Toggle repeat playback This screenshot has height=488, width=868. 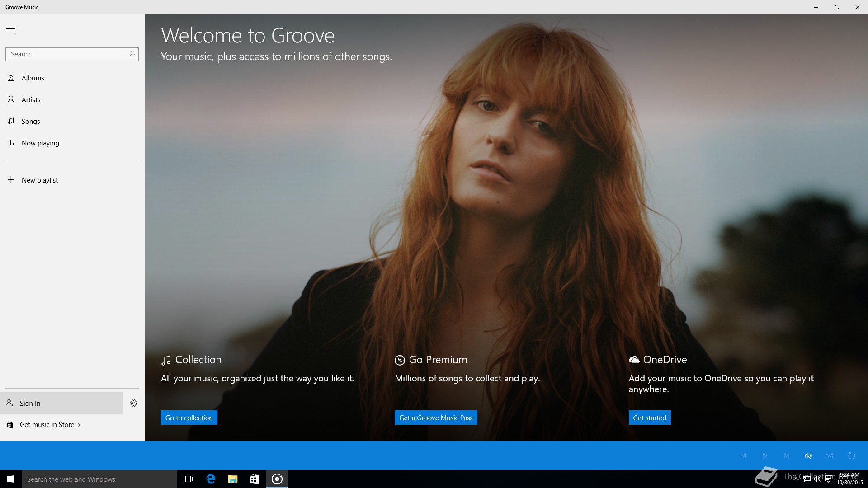click(x=852, y=455)
